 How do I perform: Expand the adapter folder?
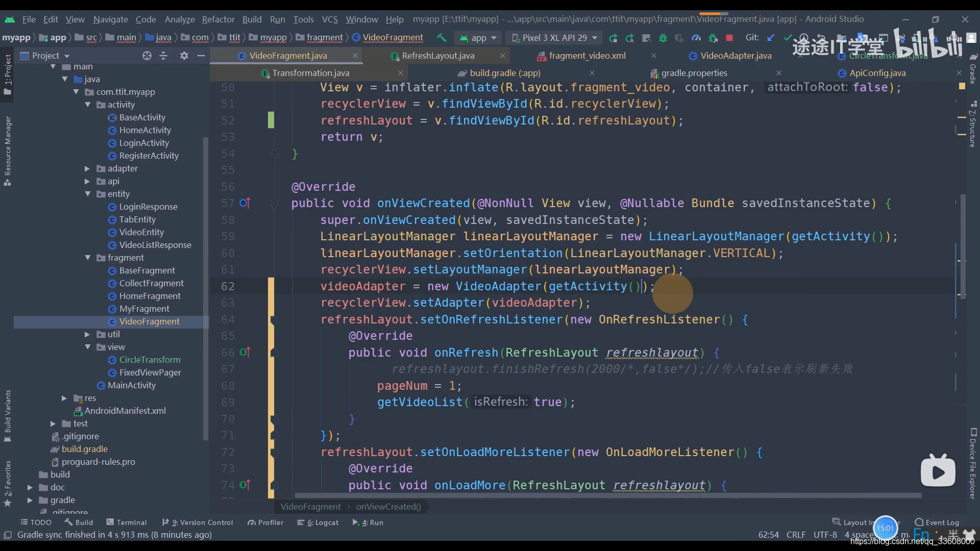coord(87,168)
